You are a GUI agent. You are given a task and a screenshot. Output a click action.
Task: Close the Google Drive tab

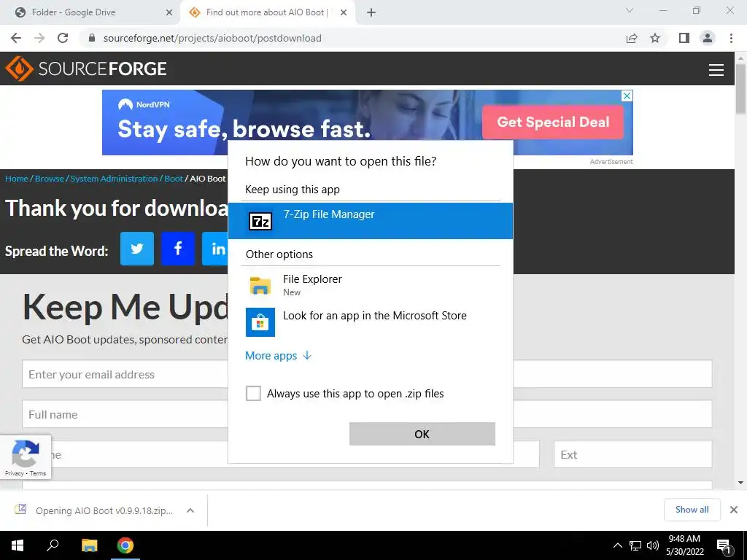[169, 12]
